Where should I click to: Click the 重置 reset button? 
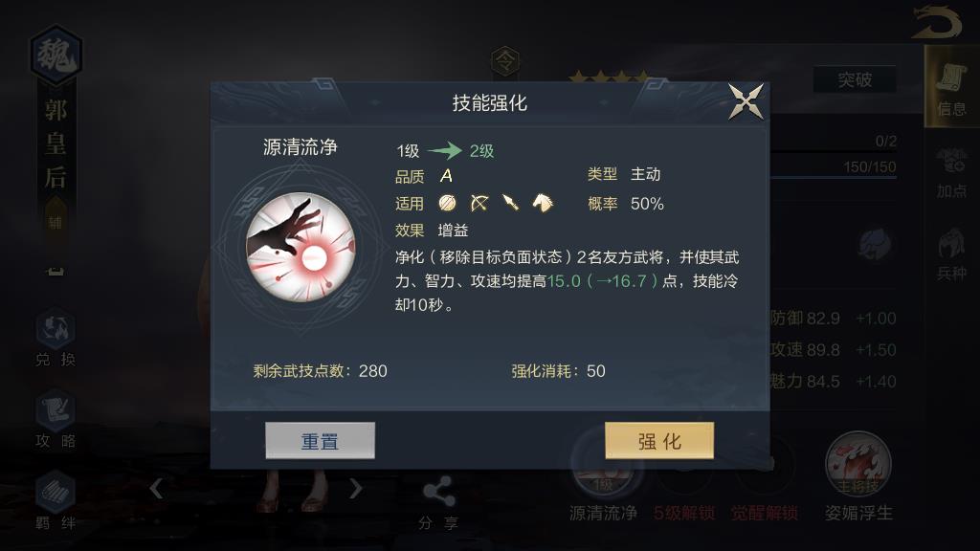pos(320,440)
